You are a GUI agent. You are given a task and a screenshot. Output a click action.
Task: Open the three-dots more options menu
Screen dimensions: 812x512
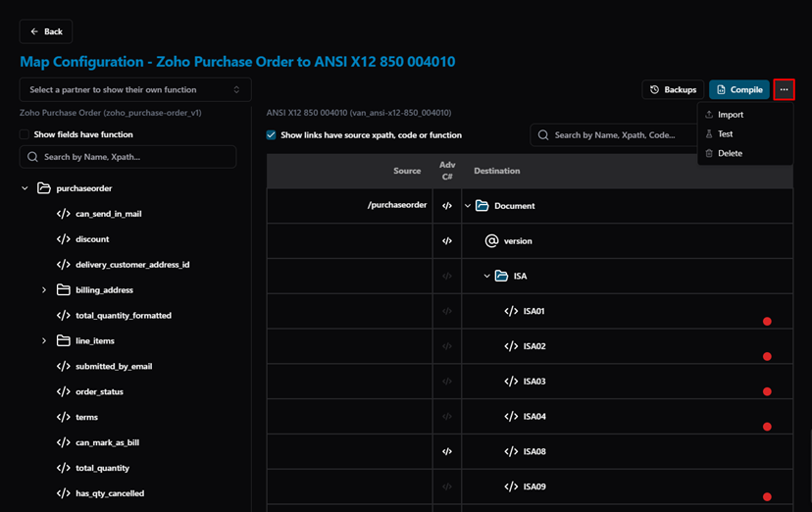tap(784, 89)
